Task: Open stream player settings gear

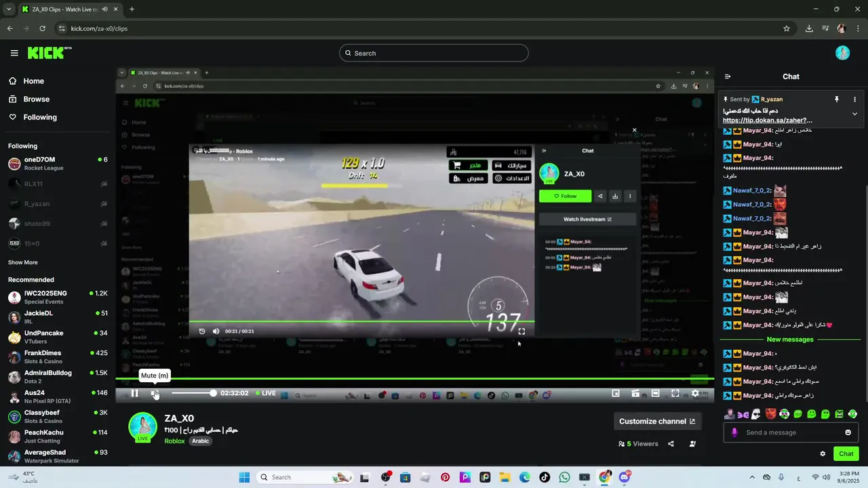Action: [695, 393]
